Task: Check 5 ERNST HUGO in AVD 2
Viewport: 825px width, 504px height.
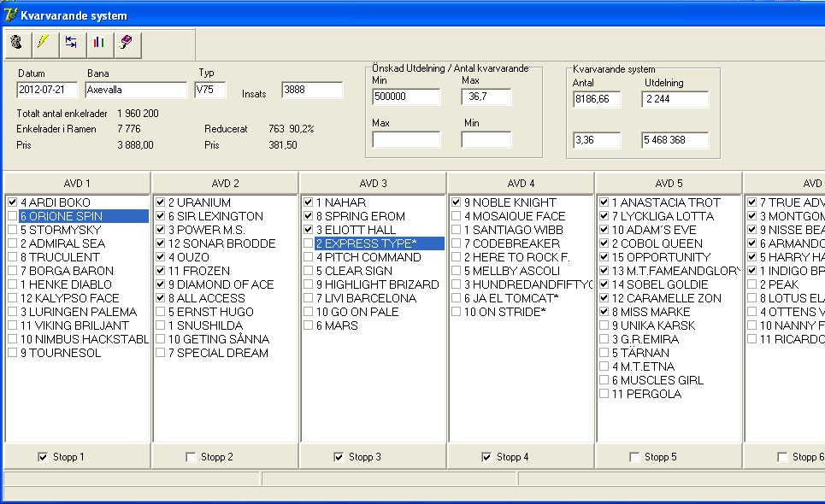Action: (161, 311)
